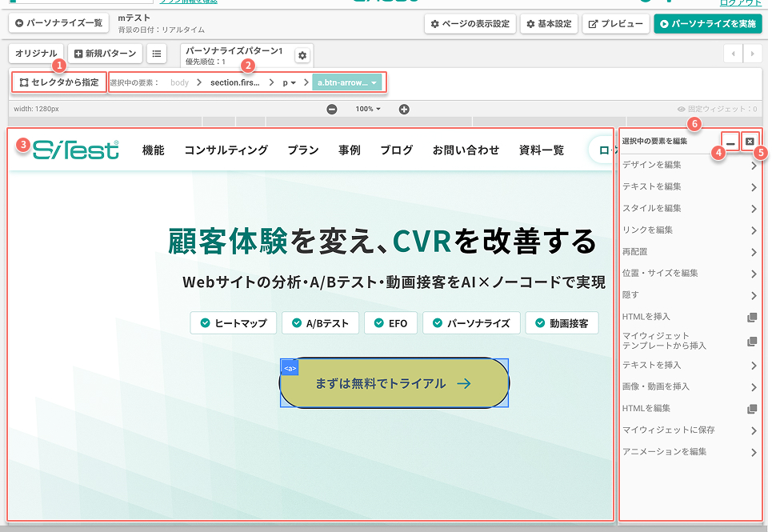
Task: Expand 隠す option
Action: pyautogui.click(x=690, y=295)
